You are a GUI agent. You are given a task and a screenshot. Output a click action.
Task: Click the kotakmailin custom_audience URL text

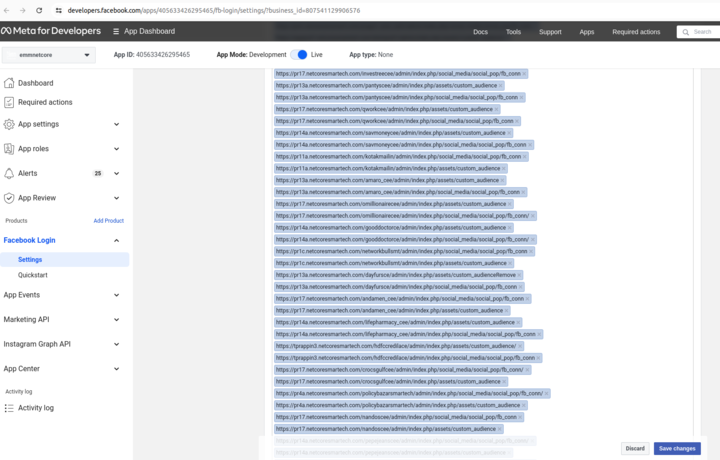tap(388, 168)
